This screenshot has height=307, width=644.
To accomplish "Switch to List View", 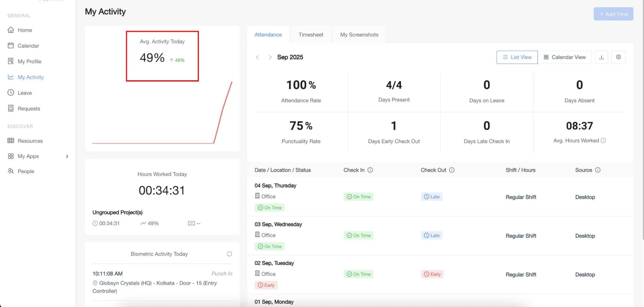I will 517,57.
